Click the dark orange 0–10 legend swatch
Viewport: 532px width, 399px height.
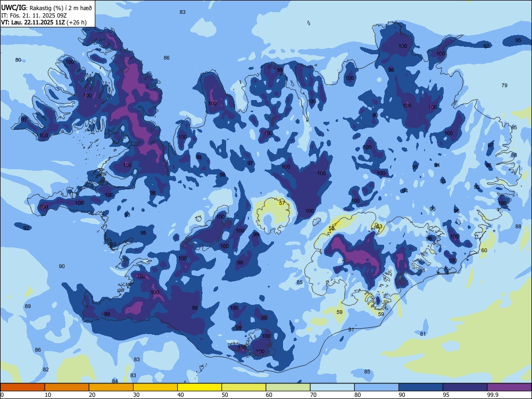22,387
